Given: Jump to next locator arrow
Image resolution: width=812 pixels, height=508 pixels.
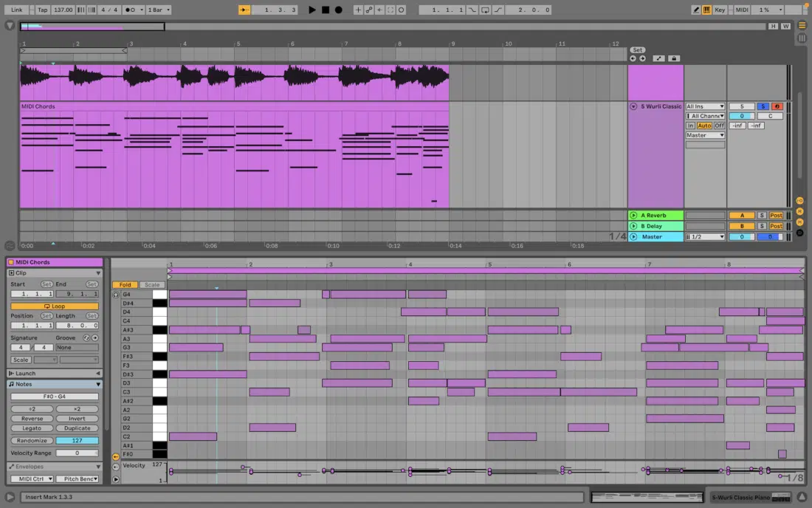Looking at the screenshot, I should click(643, 58).
